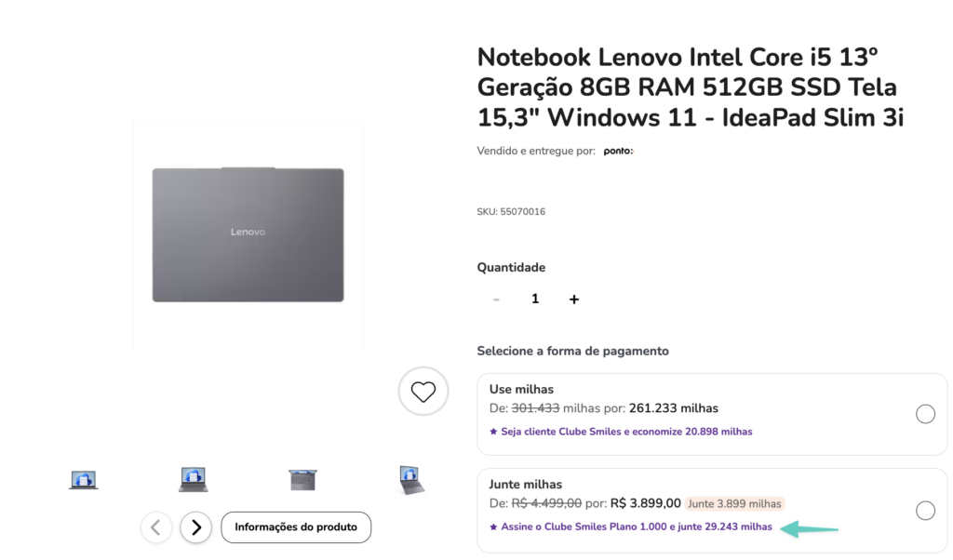Open 'Informações do produto' button
Viewport: 953px width, 560px height.
coord(296,527)
